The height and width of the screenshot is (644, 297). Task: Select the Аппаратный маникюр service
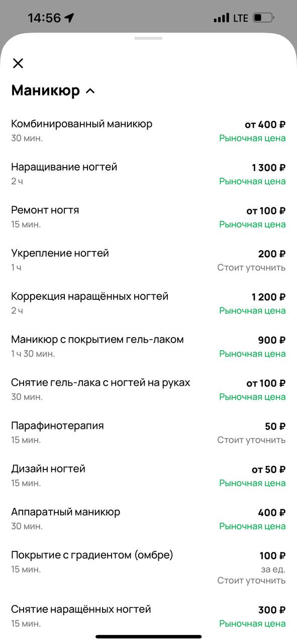pos(148,519)
